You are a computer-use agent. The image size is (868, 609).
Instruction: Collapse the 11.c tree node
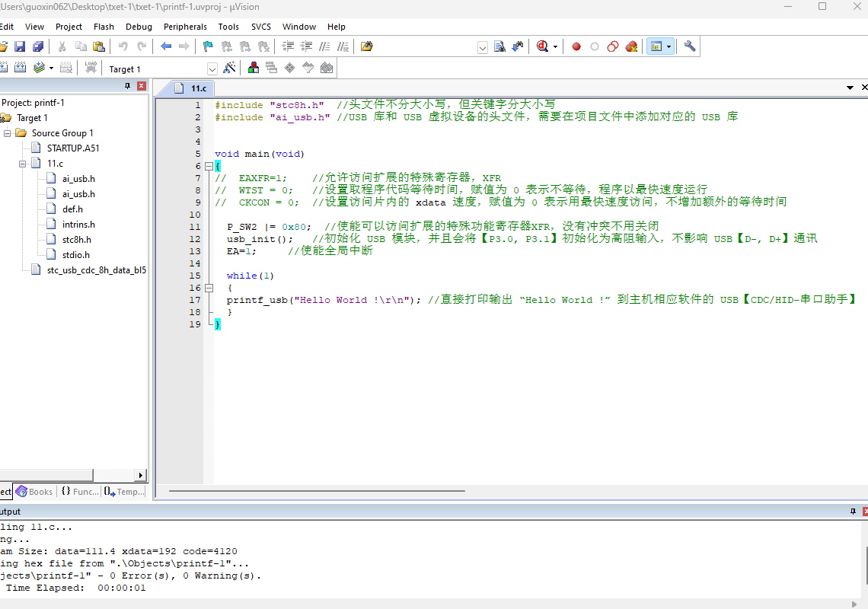[x=23, y=164]
